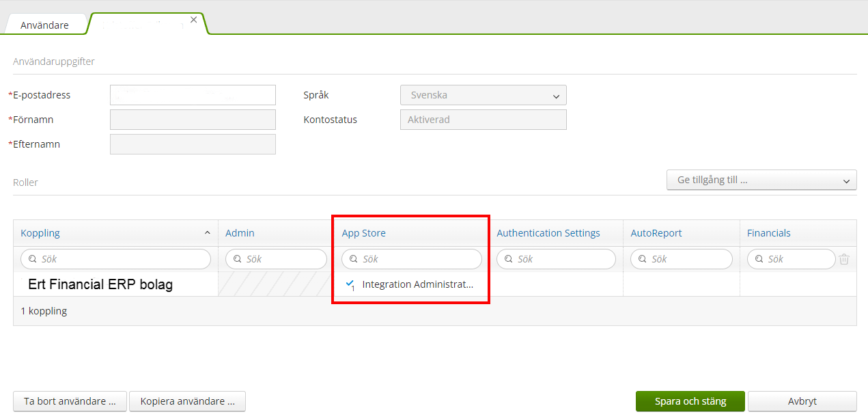This screenshot has height=419, width=868.
Task: Click the sort arrow in Koppling header
Action: (x=208, y=233)
